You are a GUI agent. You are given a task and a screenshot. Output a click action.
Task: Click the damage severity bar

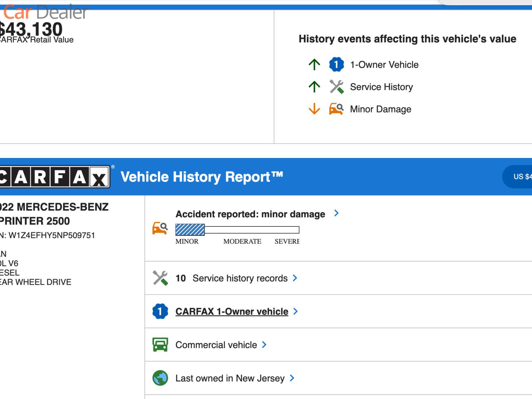[237, 230]
